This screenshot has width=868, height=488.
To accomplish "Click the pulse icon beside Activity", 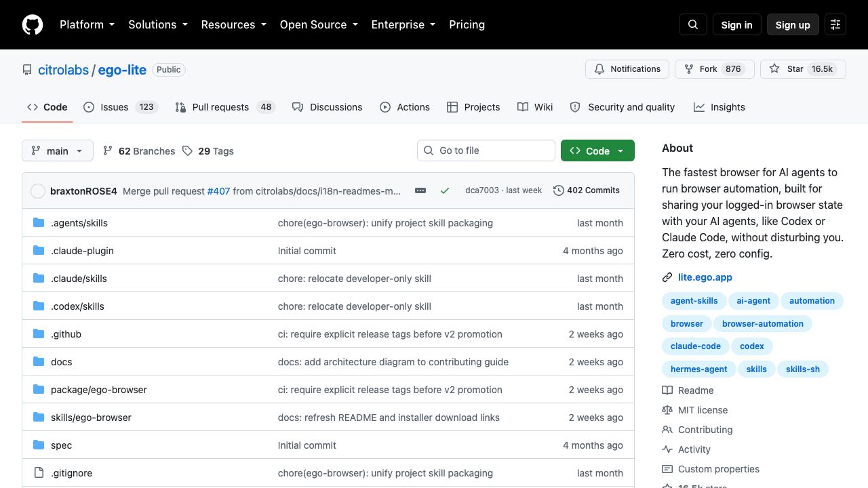I will 667,449.
